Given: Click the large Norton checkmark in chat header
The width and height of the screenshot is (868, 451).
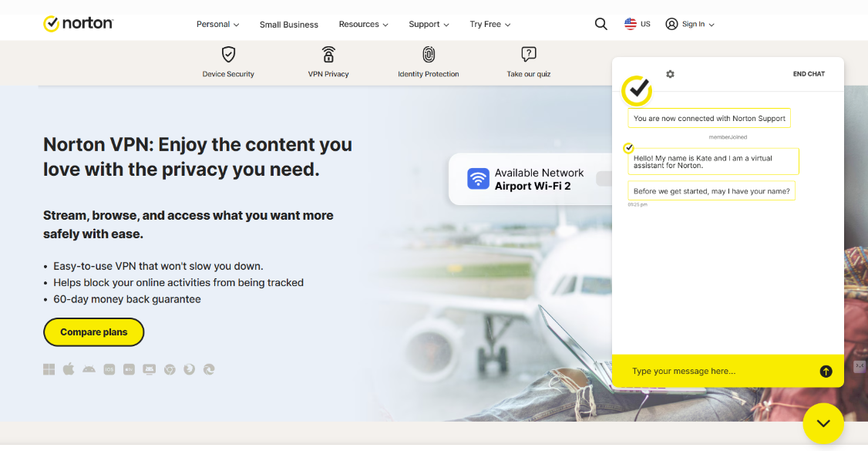Looking at the screenshot, I should pos(637,90).
